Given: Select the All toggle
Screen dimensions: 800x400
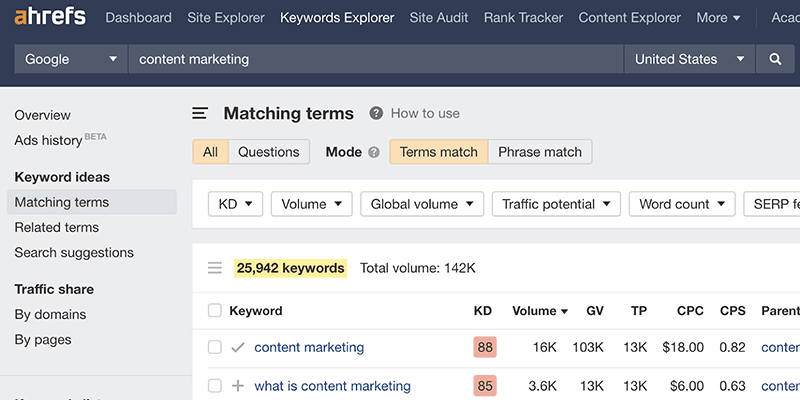Looking at the screenshot, I should click(210, 152).
